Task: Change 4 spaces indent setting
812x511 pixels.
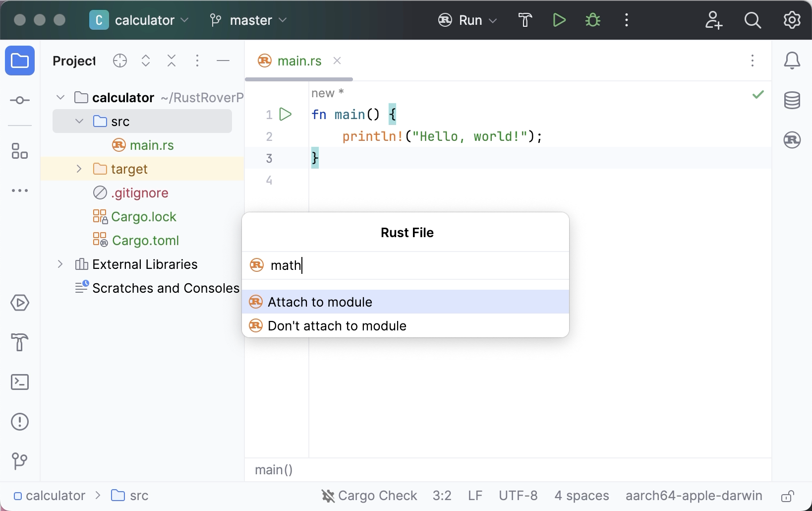Action: click(581, 496)
